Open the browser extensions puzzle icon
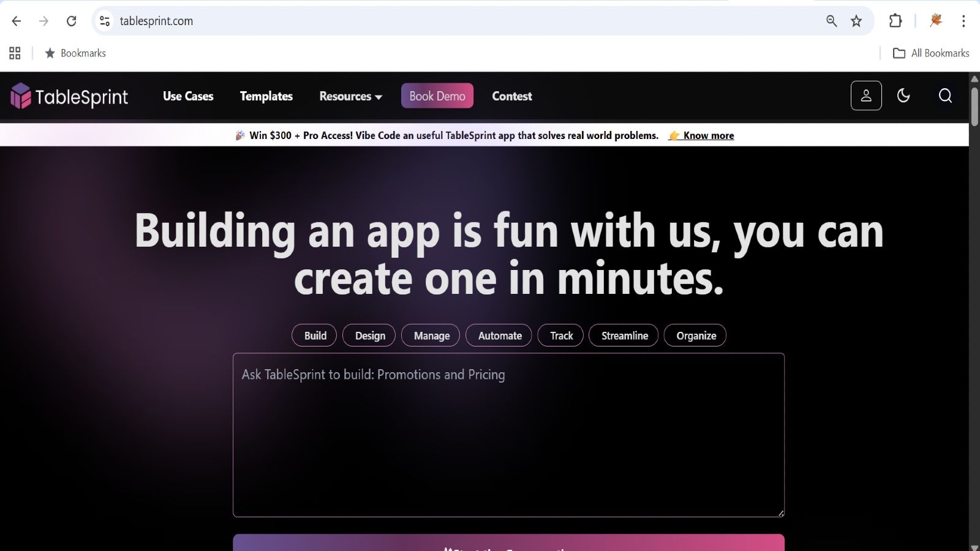The width and height of the screenshot is (980, 551). [x=895, y=21]
